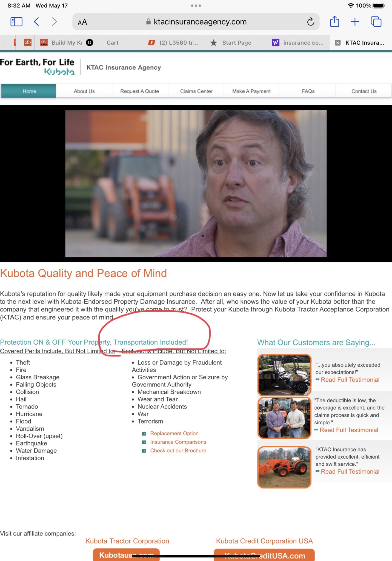Image resolution: width=392 pixels, height=561 pixels.
Task: Open the Insurance Comparisons link
Action: coord(178,442)
